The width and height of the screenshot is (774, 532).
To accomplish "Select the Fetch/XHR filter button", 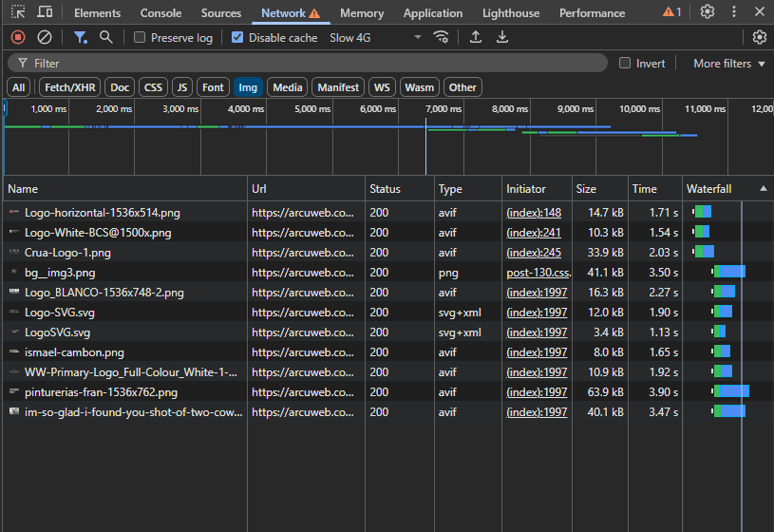I will (69, 87).
